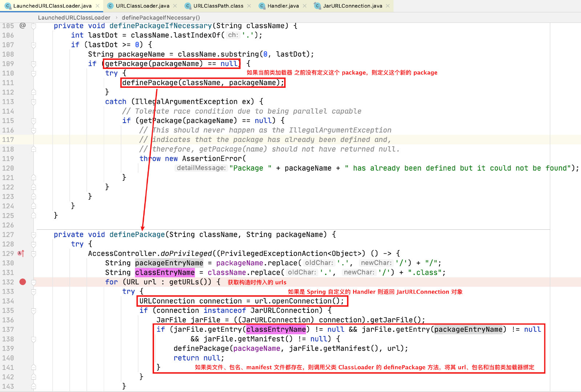Click "doPrivileged" on line 129
581x392 pixels.
point(186,253)
